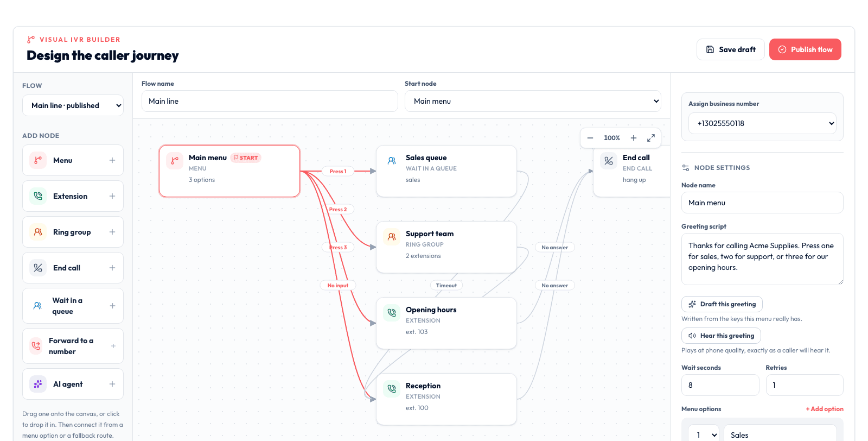Click Hear this greeting button

[x=721, y=336]
